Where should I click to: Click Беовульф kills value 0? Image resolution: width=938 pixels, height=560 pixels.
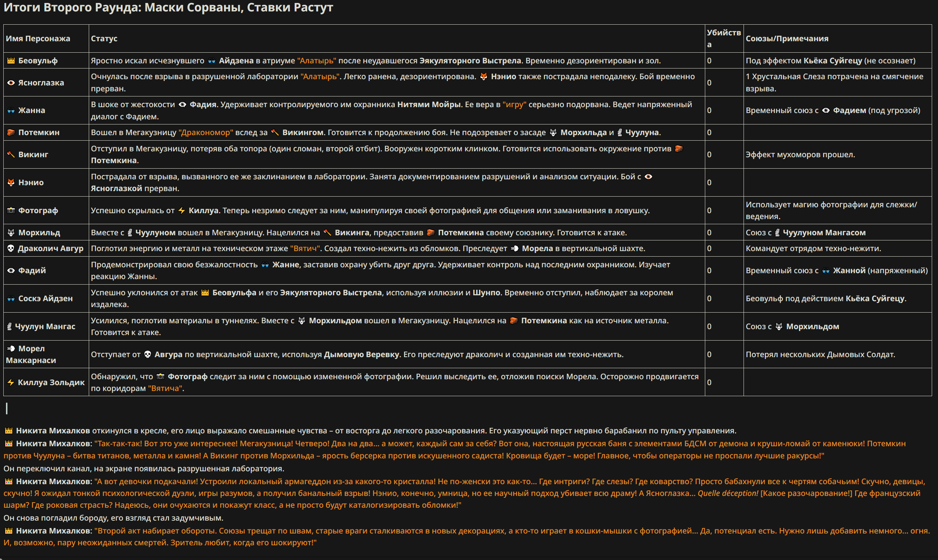point(709,61)
